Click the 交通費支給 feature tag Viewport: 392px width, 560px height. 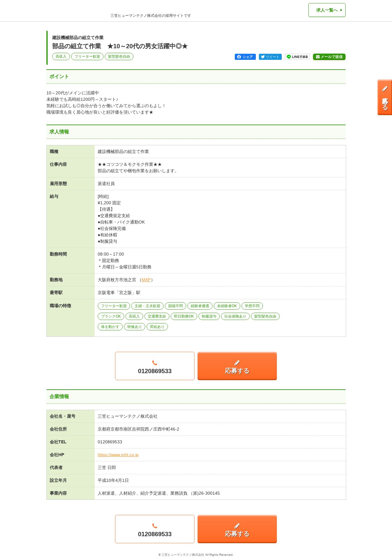tap(157, 316)
